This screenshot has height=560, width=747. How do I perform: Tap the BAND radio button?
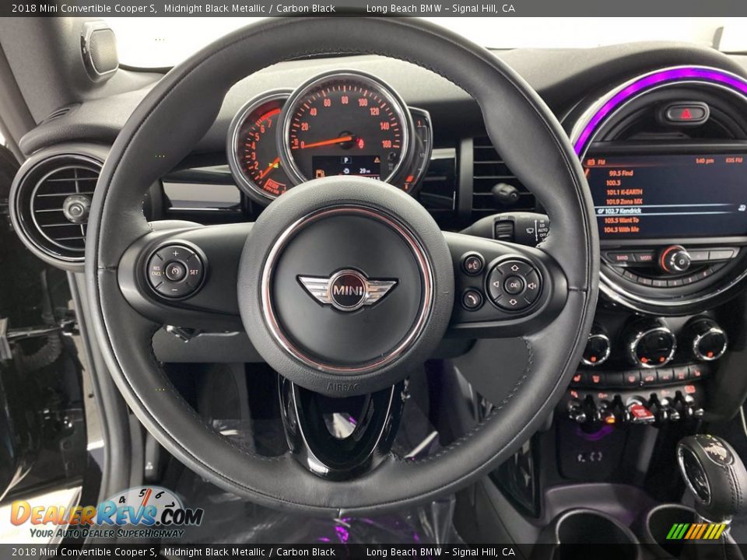point(622,257)
